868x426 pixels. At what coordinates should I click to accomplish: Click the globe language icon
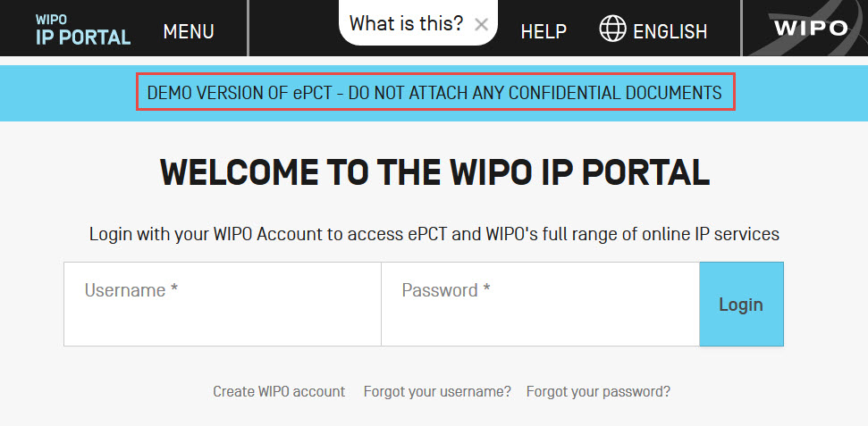tap(612, 29)
